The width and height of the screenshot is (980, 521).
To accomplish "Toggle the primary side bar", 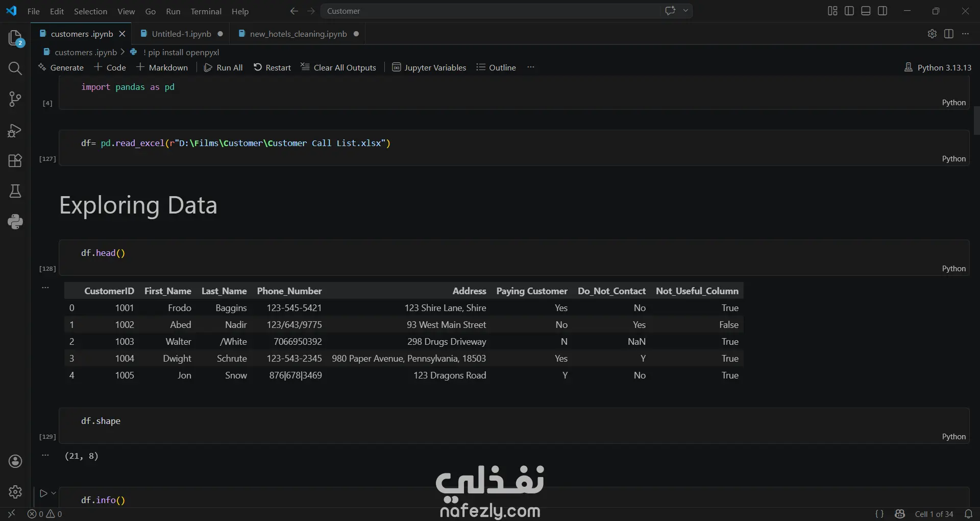I will click(x=849, y=11).
